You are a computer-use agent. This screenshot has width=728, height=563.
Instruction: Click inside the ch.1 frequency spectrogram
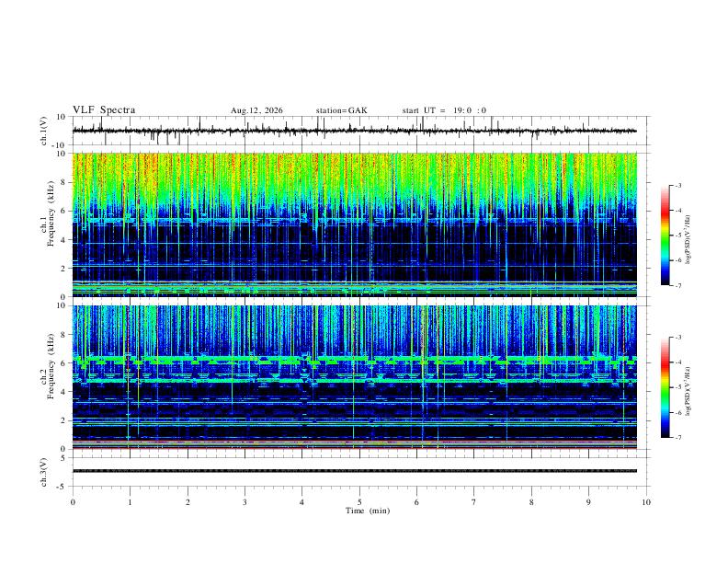pos(354,224)
